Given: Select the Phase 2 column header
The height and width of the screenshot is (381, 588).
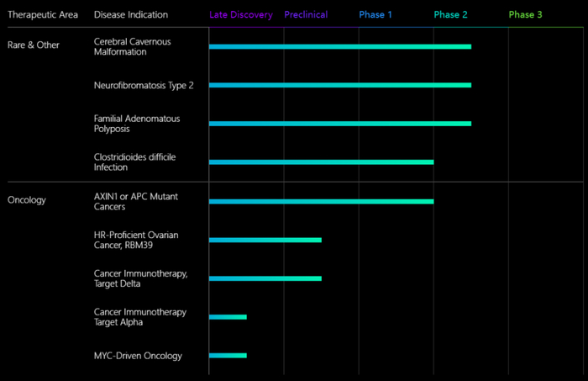Looking at the screenshot, I should 450,14.
